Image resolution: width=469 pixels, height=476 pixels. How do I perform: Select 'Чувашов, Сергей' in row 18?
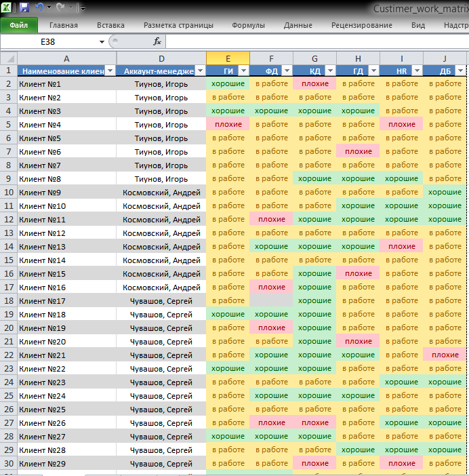pos(161,301)
